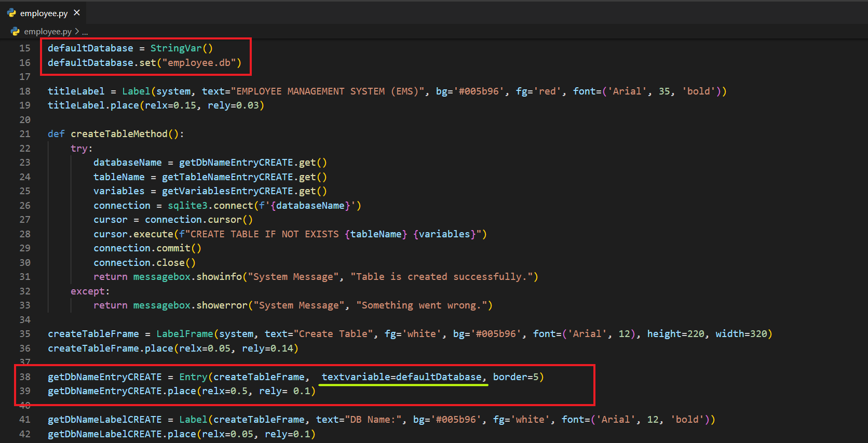
Task: Click the try keyword on line 22
Action: (x=79, y=149)
